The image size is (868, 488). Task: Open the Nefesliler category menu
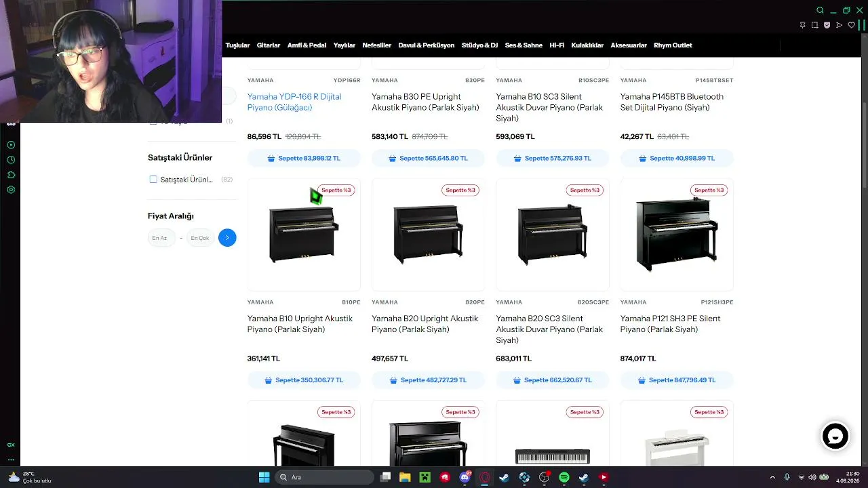point(377,45)
